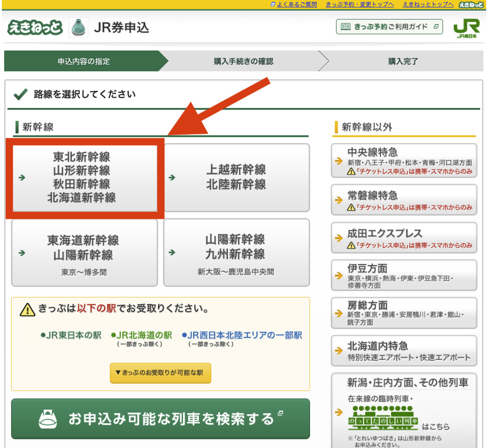This screenshot has width=488, height=448.
Task: Choose 房総方面 trains
Action: pos(404,313)
